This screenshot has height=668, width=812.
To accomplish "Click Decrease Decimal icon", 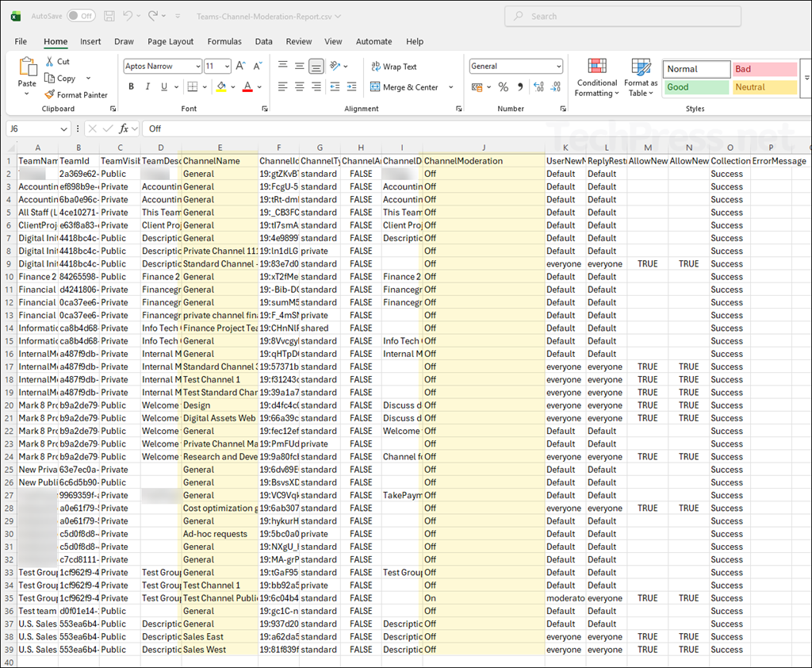I will click(556, 87).
